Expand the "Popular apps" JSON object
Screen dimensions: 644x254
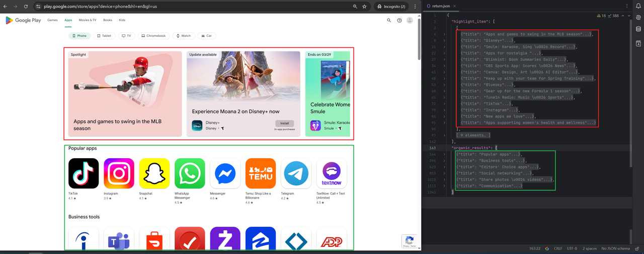coord(444,154)
